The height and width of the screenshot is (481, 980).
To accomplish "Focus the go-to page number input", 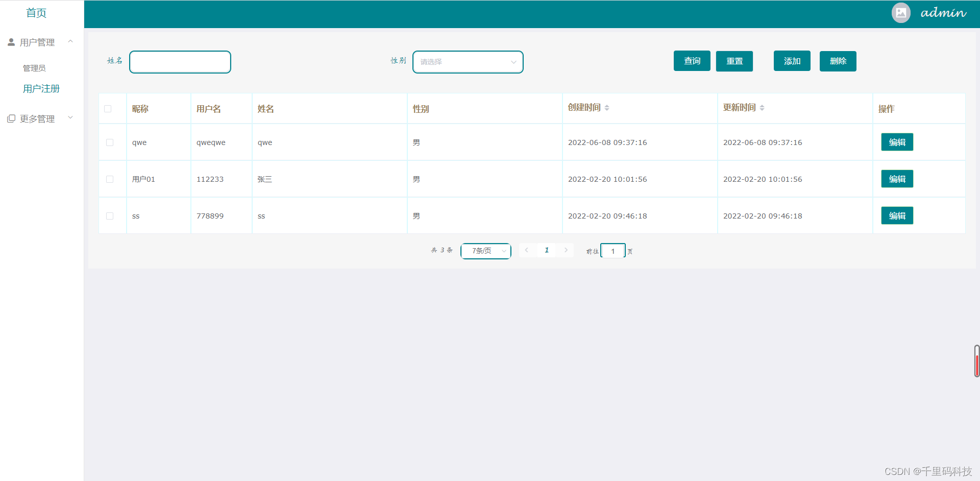I will (613, 251).
